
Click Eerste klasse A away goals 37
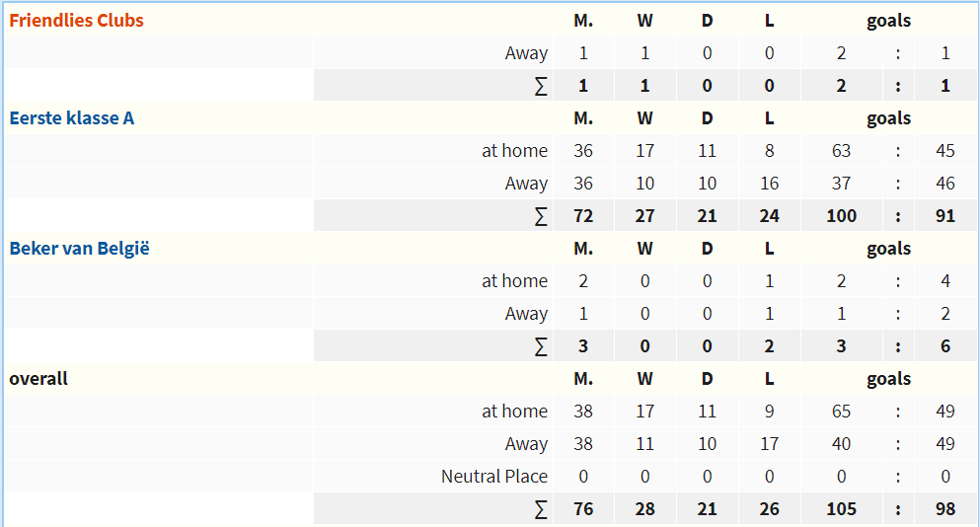pos(841,184)
